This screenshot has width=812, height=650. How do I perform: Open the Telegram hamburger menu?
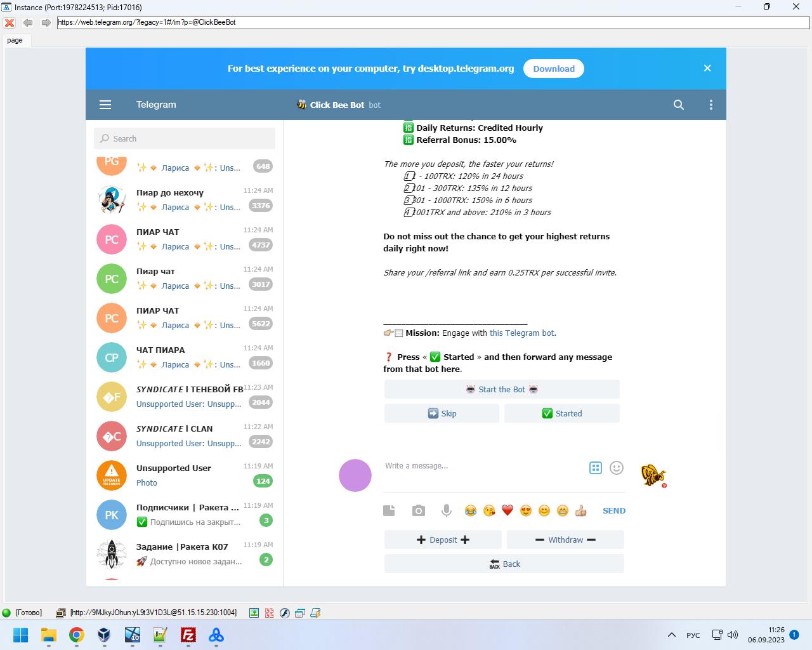pos(105,105)
